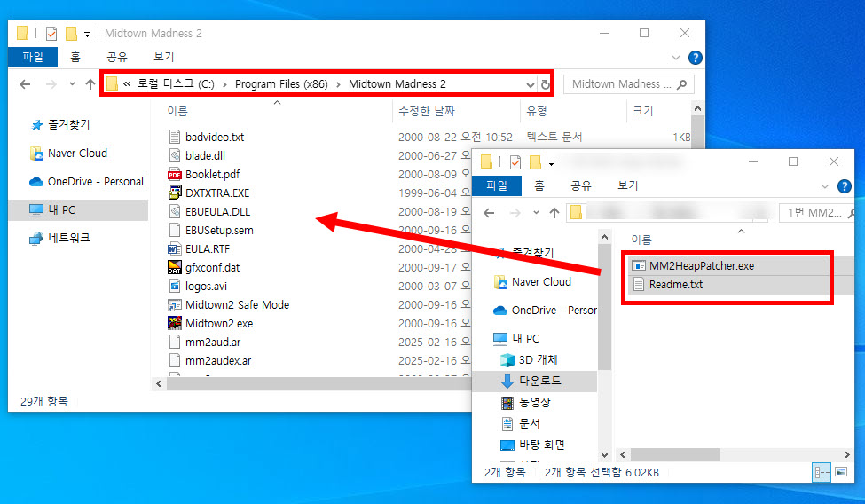The width and height of the screenshot is (865, 504).
Task: Open recent locations dropdown in Midtown Madness 2 window
Action: (72, 84)
